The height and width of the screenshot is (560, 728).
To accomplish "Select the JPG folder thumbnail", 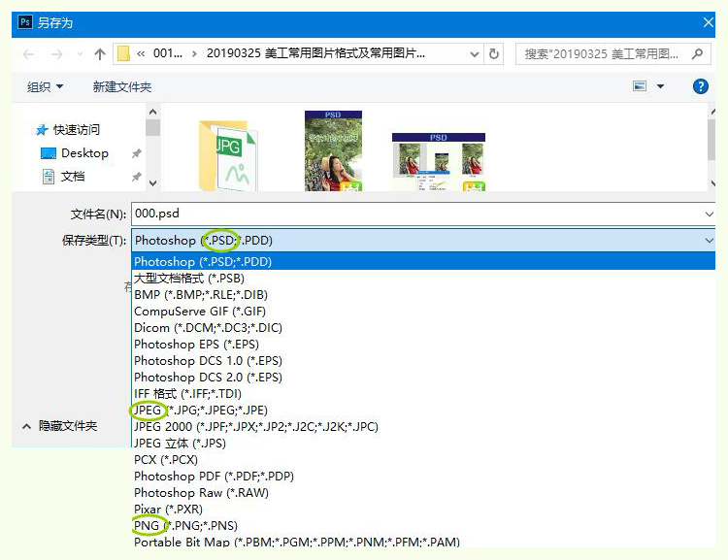I will click(x=227, y=155).
